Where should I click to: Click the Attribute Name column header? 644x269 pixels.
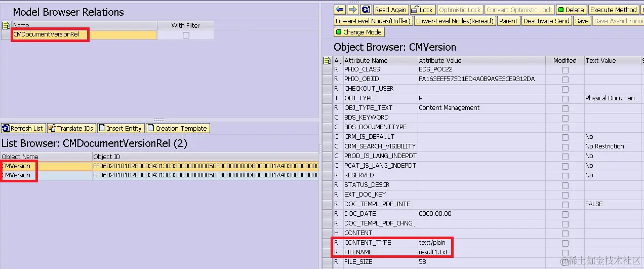[x=380, y=60]
